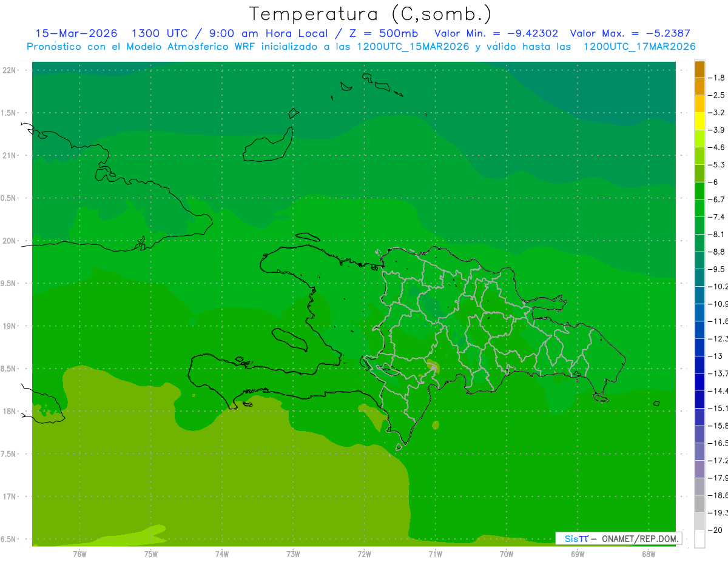Click the yellow legend swatch between -3.2 and -3.9

pyautogui.click(x=699, y=121)
